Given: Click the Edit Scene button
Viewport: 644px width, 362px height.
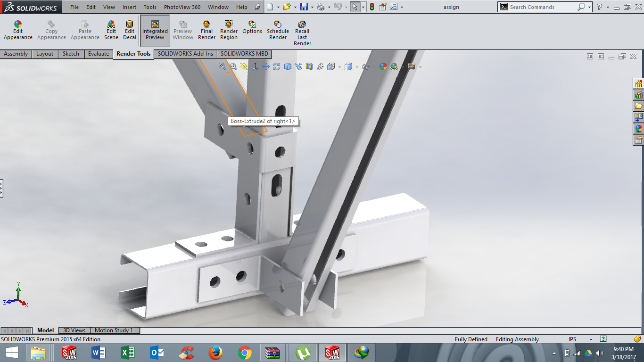Looking at the screenshot, I should [111, 31].
